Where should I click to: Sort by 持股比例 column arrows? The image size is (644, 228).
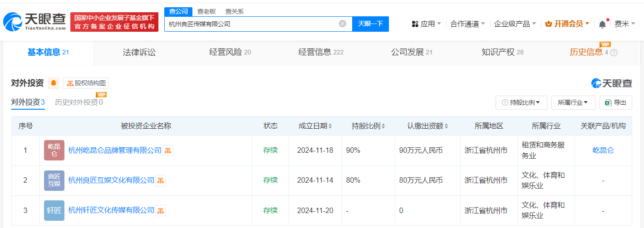pyautogui.click(x=383, y=126)
